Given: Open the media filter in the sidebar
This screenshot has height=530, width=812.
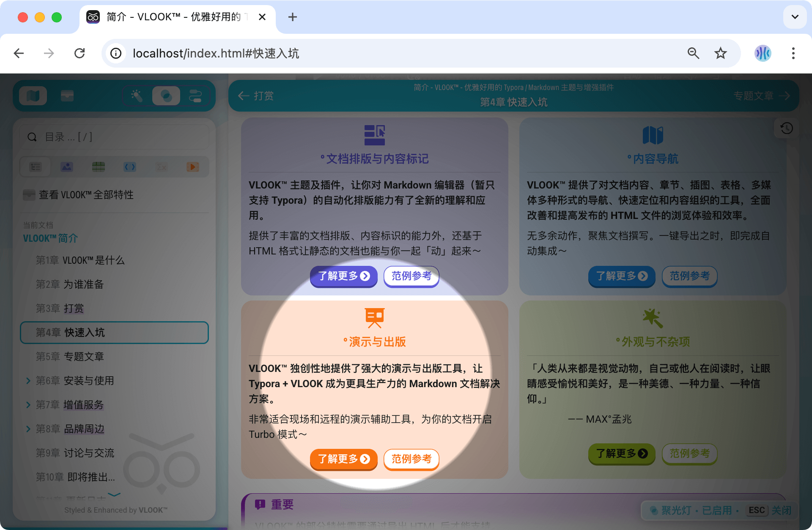Looking at the screenshot, I should (193, 167).
